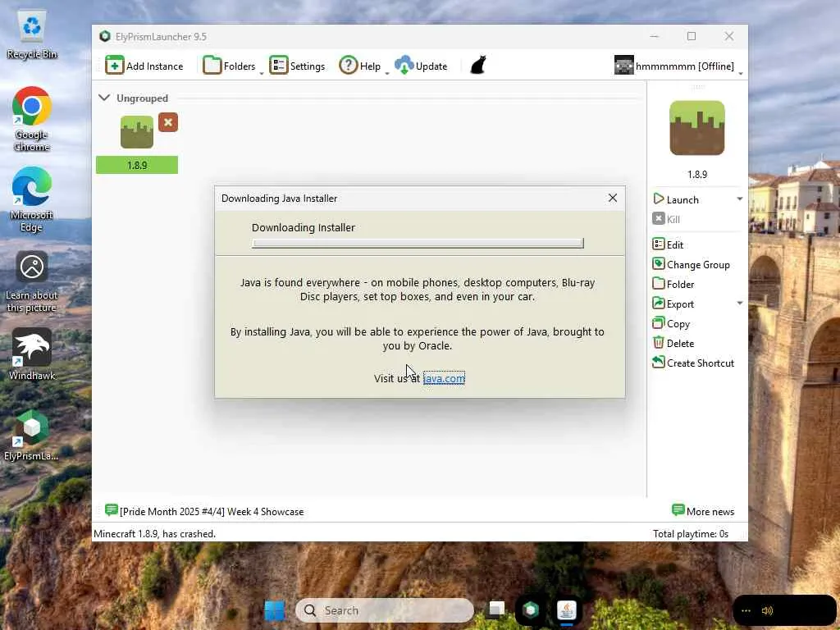The width and height of the screenshot is (840, 630).
Task: Open the instance Folder
Action: point(673,284)
